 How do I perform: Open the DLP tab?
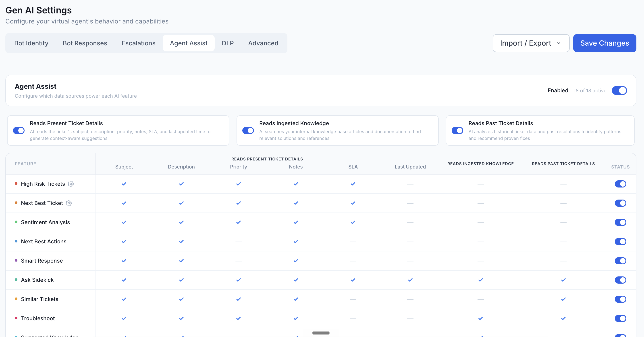coord(228,43)
